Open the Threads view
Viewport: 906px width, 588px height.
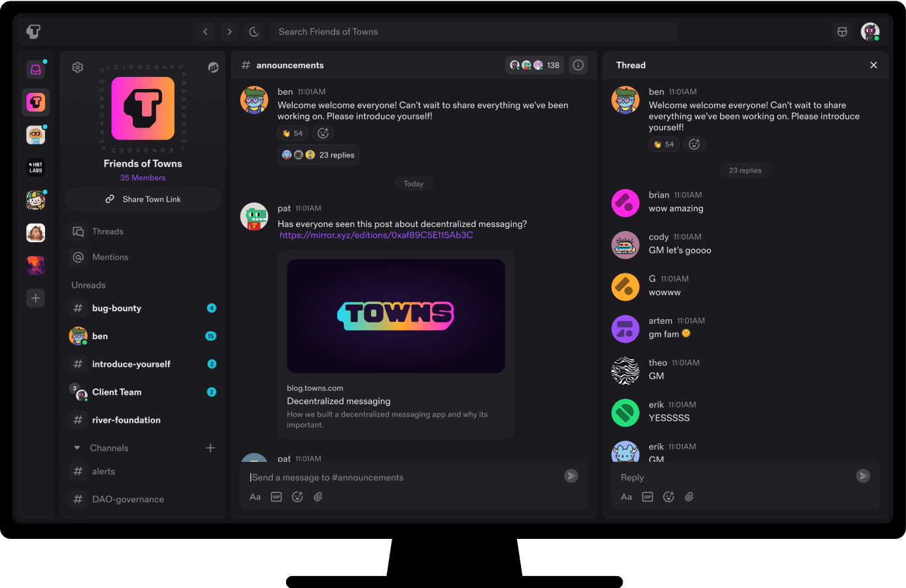click(x=106, y=231)
